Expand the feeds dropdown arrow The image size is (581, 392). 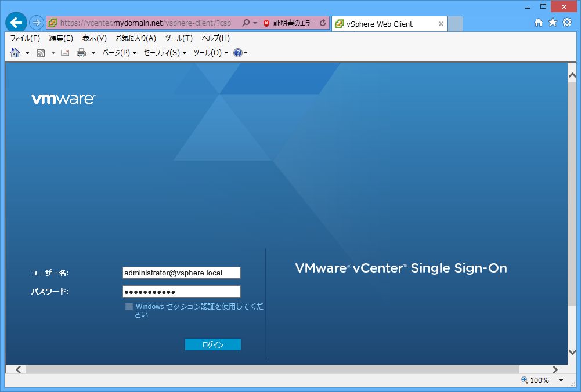53,53
